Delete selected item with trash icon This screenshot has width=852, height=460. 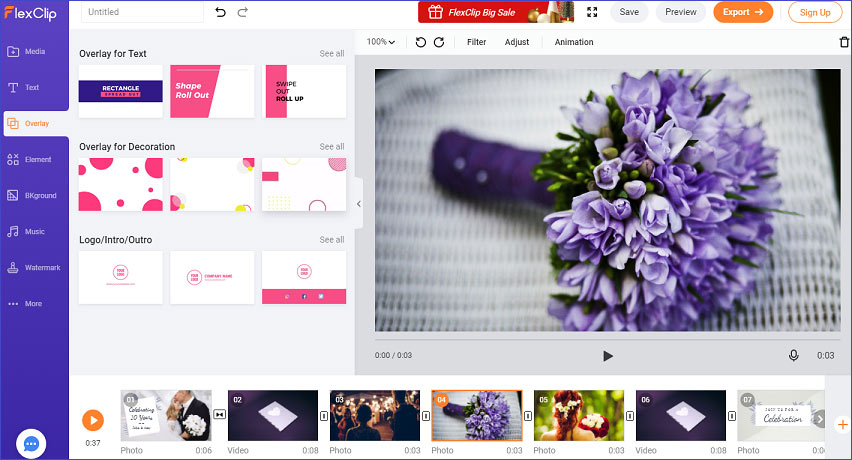pyautogui.click(x=844, y=42)
